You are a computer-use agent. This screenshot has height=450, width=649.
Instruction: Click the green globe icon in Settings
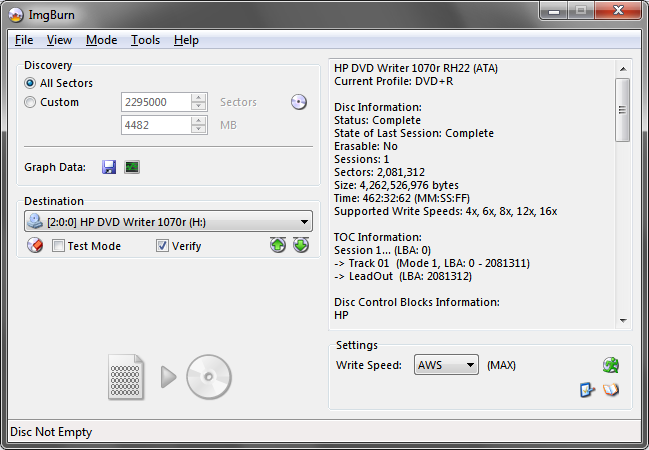tap(611, 365)
